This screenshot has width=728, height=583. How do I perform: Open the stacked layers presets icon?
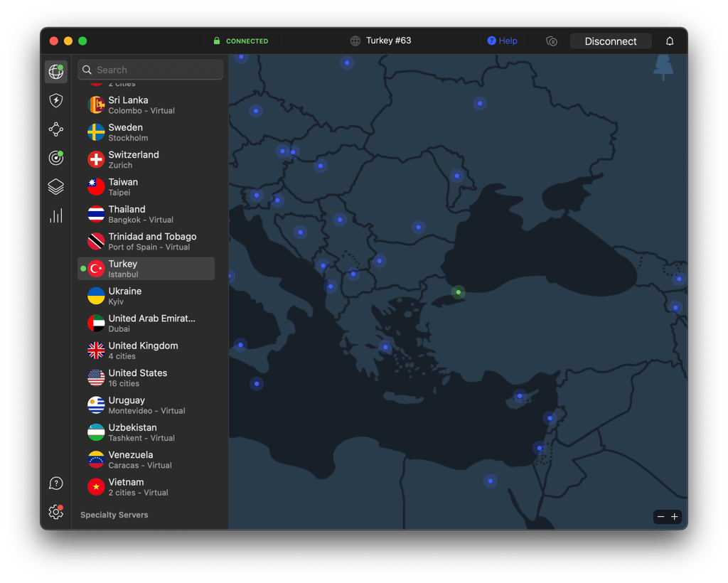tap(56, 186)
